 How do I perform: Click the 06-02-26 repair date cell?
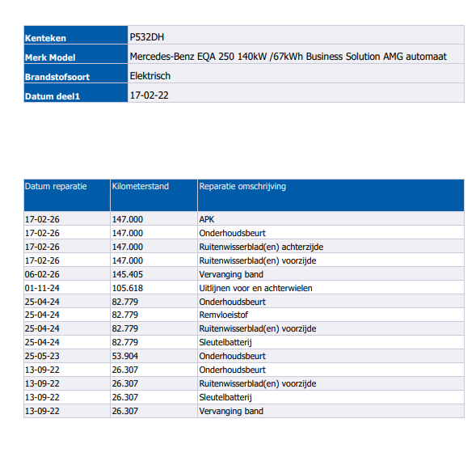(67, 274)
